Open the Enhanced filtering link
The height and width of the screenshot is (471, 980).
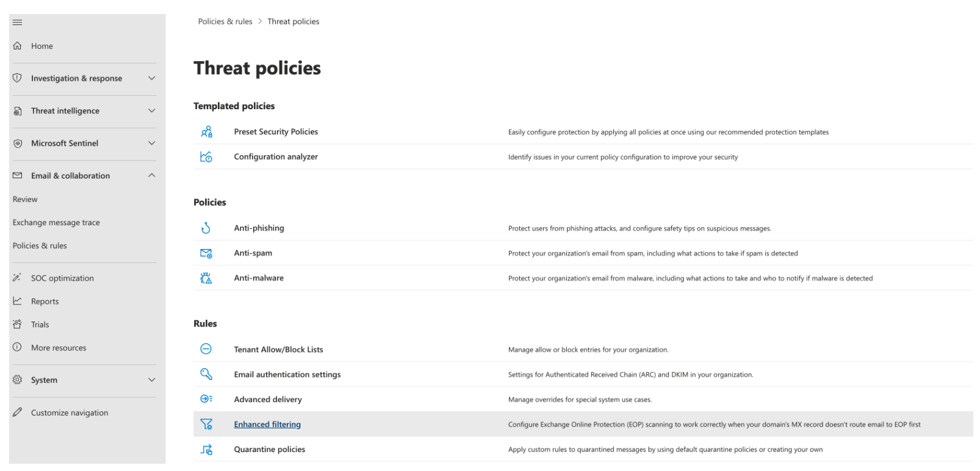267,424
